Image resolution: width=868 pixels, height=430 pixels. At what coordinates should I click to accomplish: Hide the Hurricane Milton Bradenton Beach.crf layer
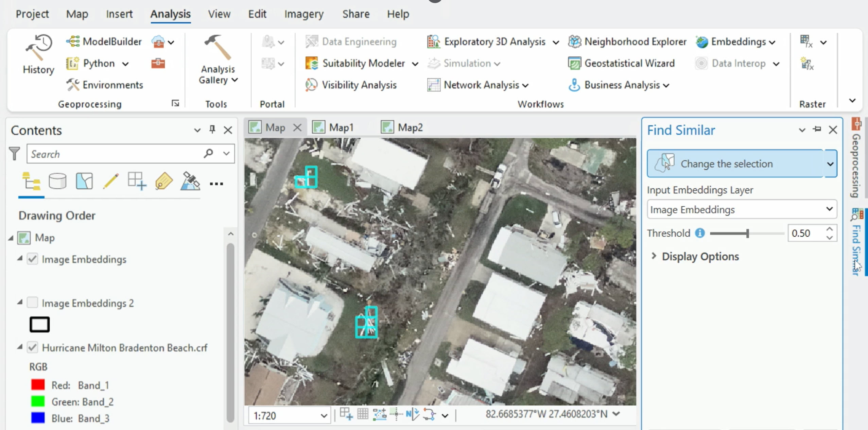point(33,348)
